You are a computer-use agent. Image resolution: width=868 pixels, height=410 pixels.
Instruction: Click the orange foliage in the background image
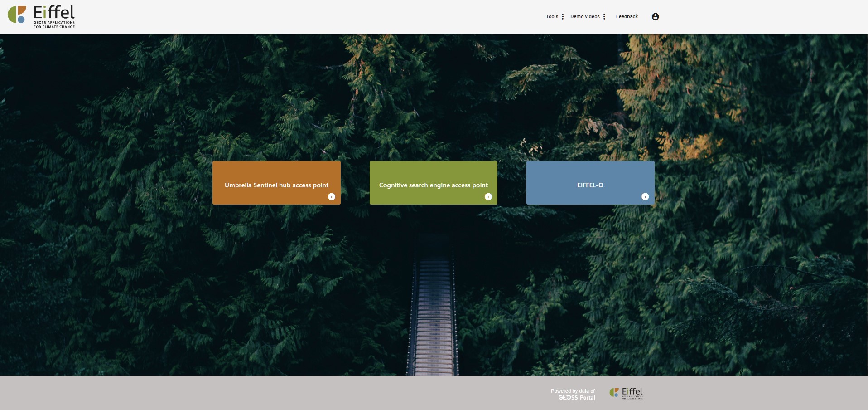tap(689, 145)
